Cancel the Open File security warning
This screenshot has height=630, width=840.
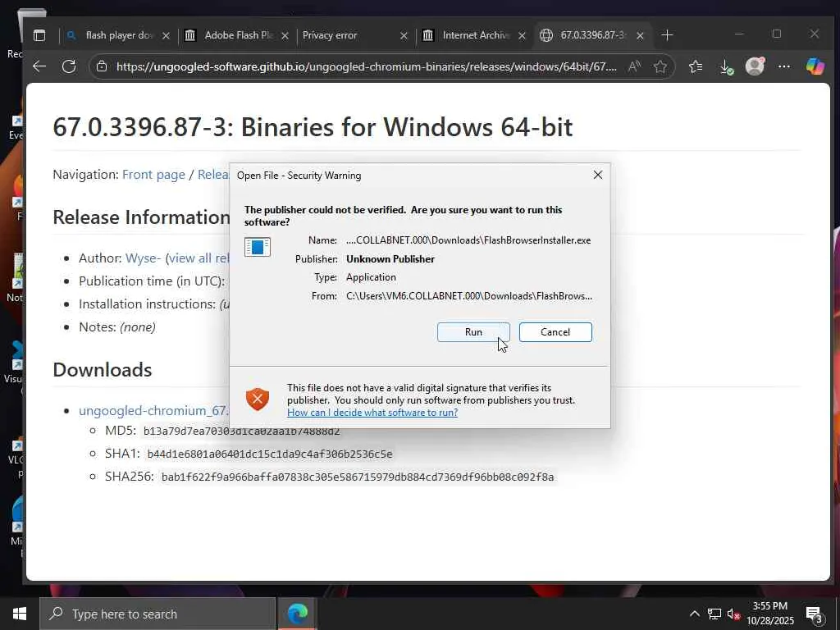tap(555, 332)
